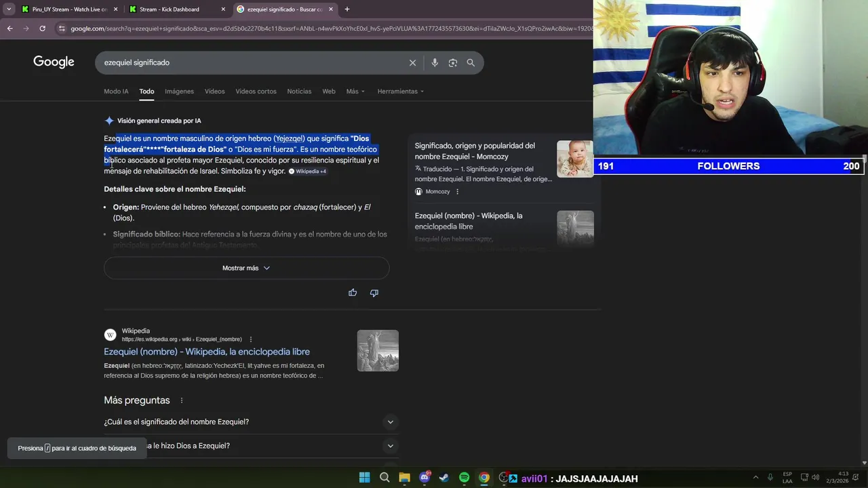
Task: Open the Wikipedia +4 sources chip
Action: click(x=308, y=171)
